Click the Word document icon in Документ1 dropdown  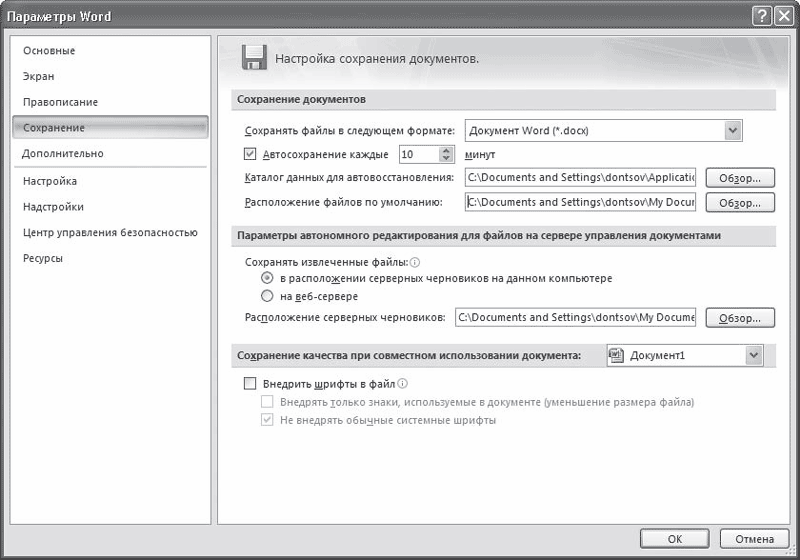tap(616, 355)
